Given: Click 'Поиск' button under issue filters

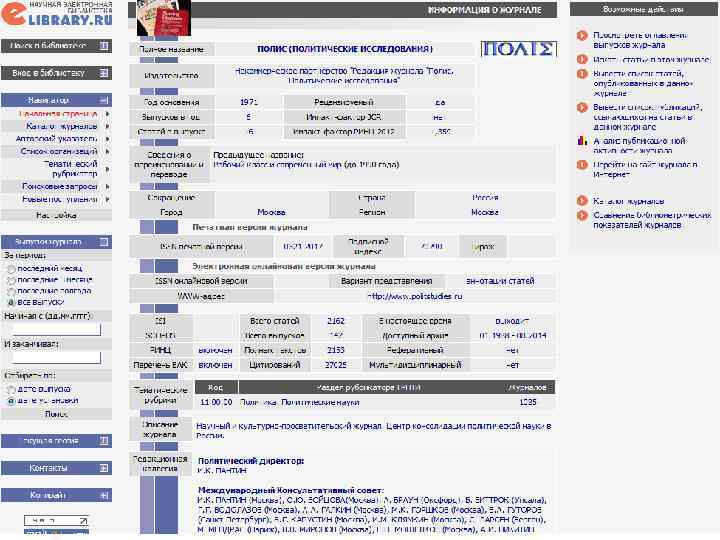Looking at the screenshot, I should pos(56,414).
